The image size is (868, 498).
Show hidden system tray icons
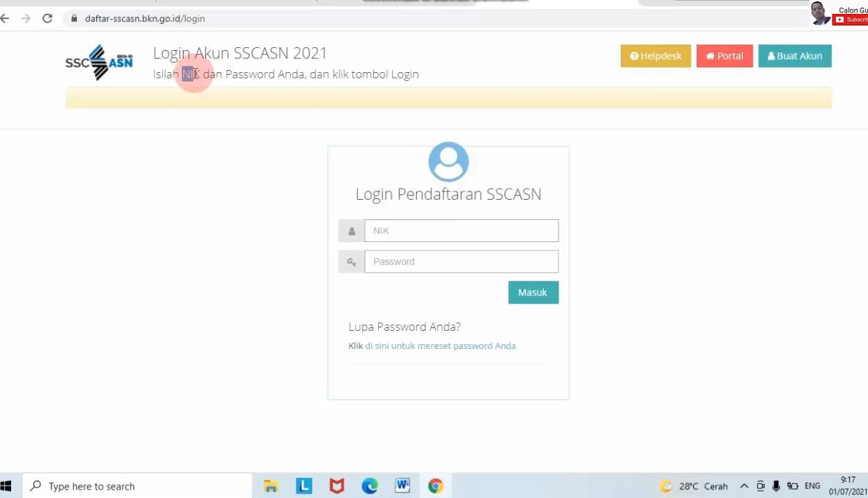pyautogui.click(x=744, y=486)
